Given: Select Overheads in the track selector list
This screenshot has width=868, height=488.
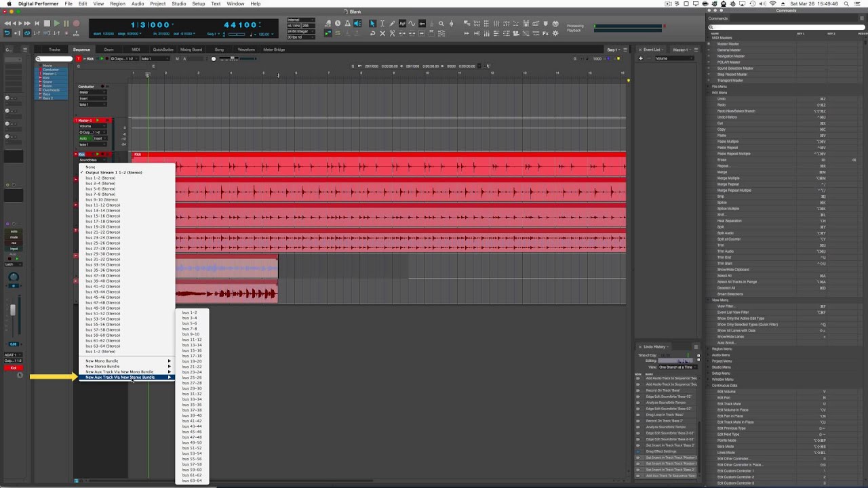Looking at the screenshot, I should coord(51,90).
